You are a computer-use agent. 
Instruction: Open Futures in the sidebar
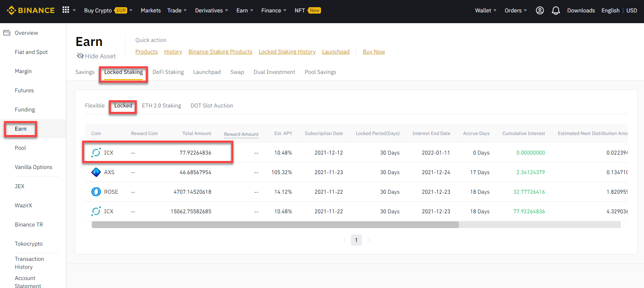(x=24, y=90)
